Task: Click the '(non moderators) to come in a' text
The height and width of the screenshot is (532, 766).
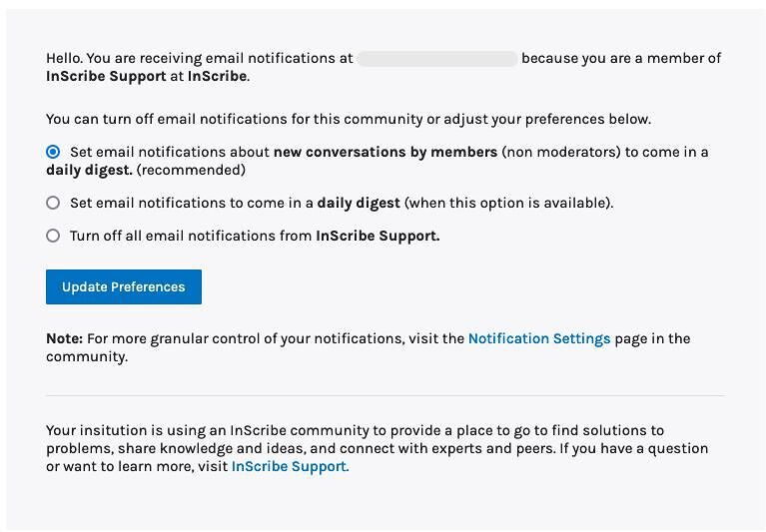Action: click(x=605, y=152)
